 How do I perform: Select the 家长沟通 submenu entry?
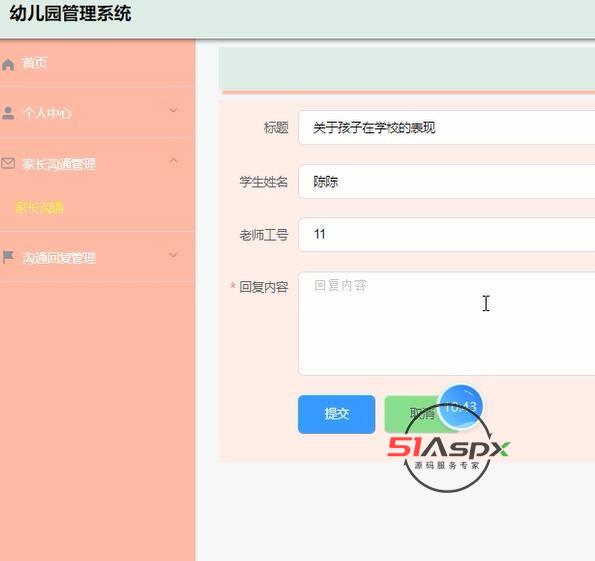click(x=39, y=208)
